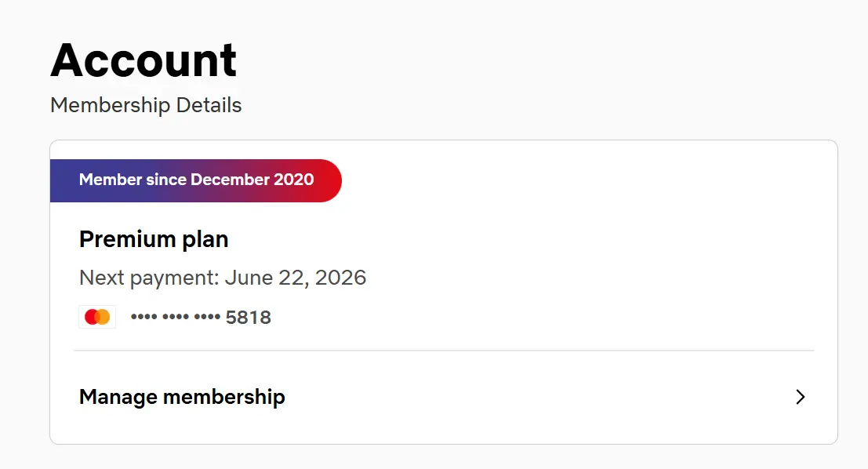Open the Manage membership chevron arrow
The width and height of the screenshot is (868, 469).
click(800, 397)
